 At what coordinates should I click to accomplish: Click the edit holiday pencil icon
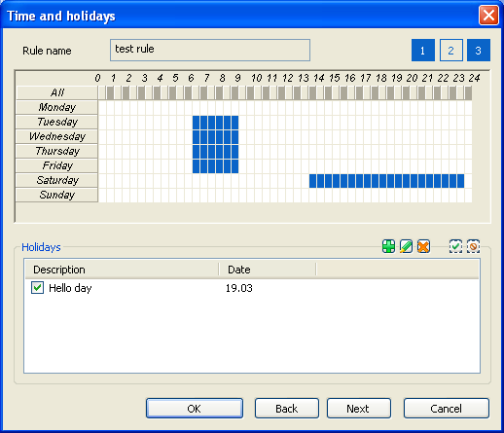(406, 246)
